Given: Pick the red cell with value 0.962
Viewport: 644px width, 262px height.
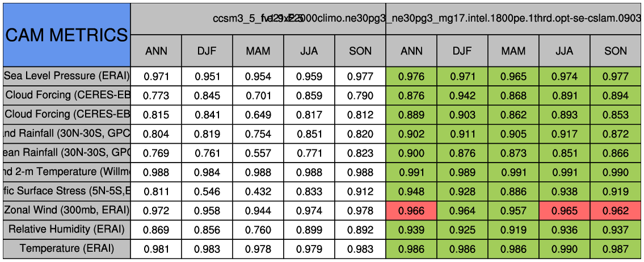Looking at the screenshot, I should coord(616,210).
